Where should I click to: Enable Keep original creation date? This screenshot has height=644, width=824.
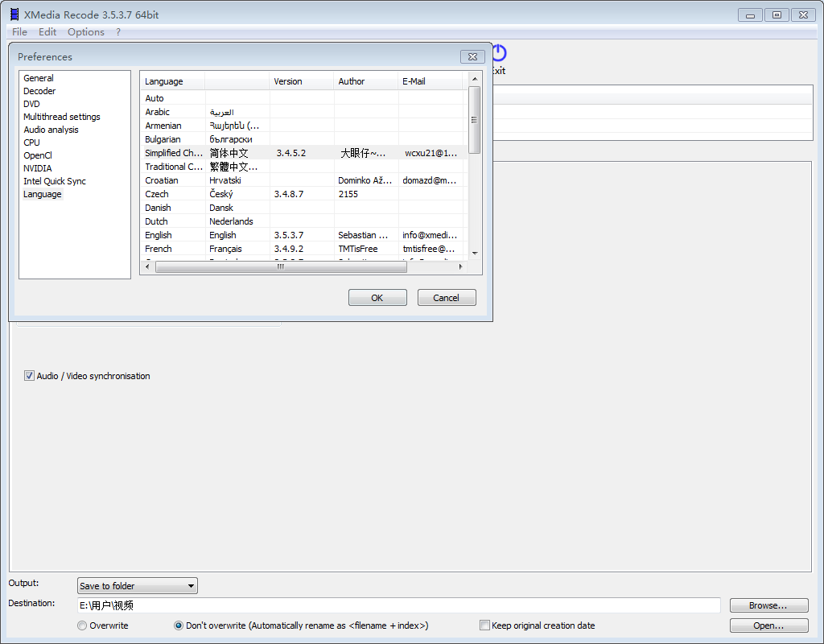[x=484, y=625]
